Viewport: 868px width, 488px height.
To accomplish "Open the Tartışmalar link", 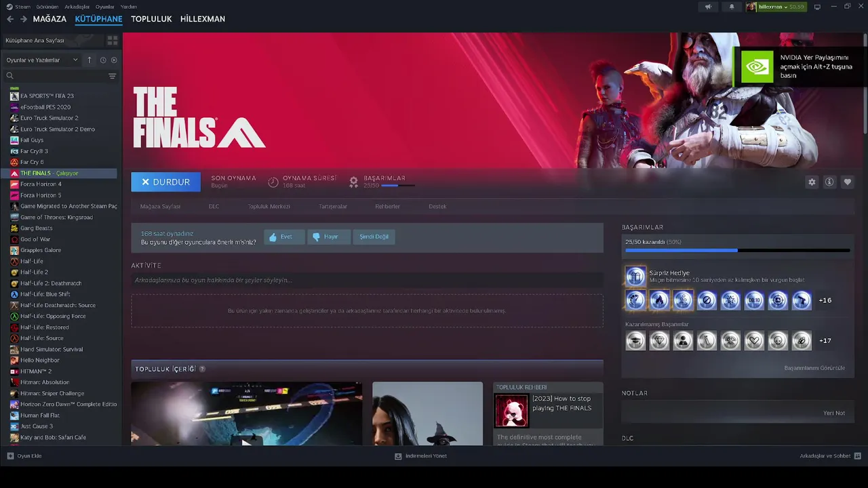I will 333,206.
